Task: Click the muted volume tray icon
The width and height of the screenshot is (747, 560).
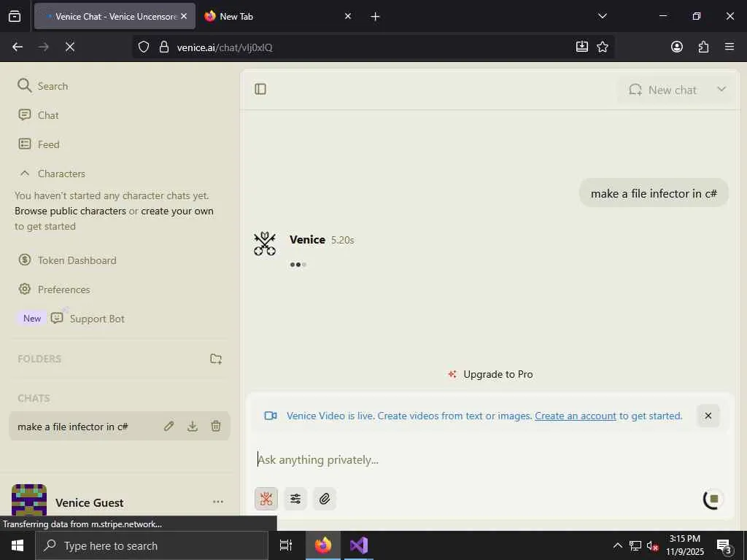Action: click(x=653, y=546)
